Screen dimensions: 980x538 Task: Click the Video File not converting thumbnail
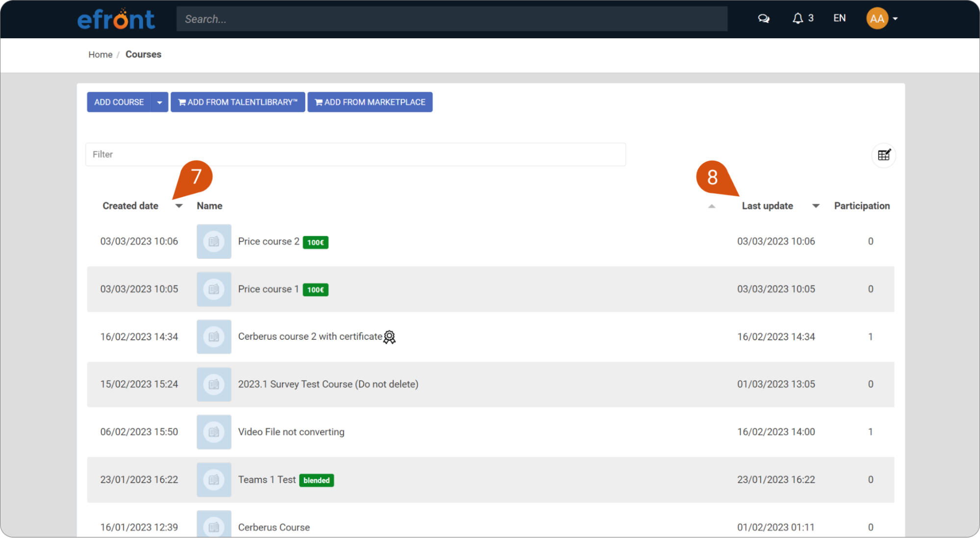click(214, 432)
